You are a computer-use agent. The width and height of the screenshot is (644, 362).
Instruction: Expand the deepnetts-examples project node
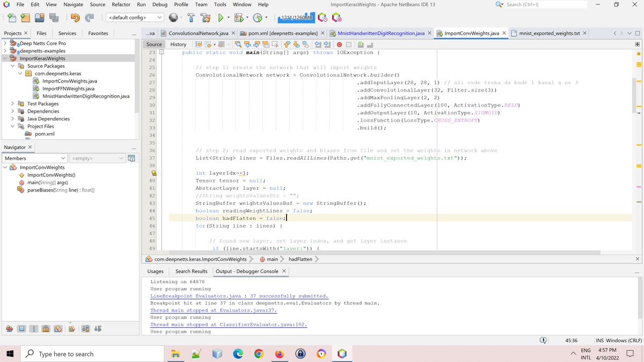click(x=5, y=51)
